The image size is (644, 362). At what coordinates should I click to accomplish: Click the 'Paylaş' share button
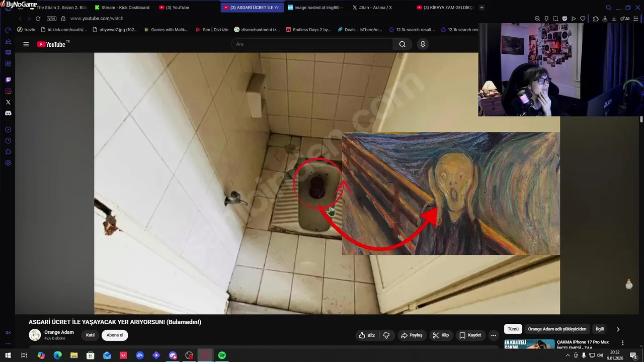click(411, 335)
